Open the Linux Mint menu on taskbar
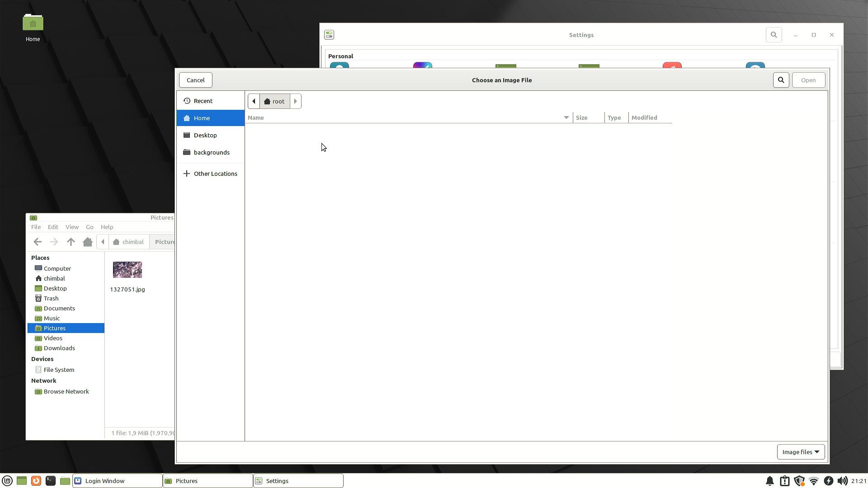 coord(7,481)
